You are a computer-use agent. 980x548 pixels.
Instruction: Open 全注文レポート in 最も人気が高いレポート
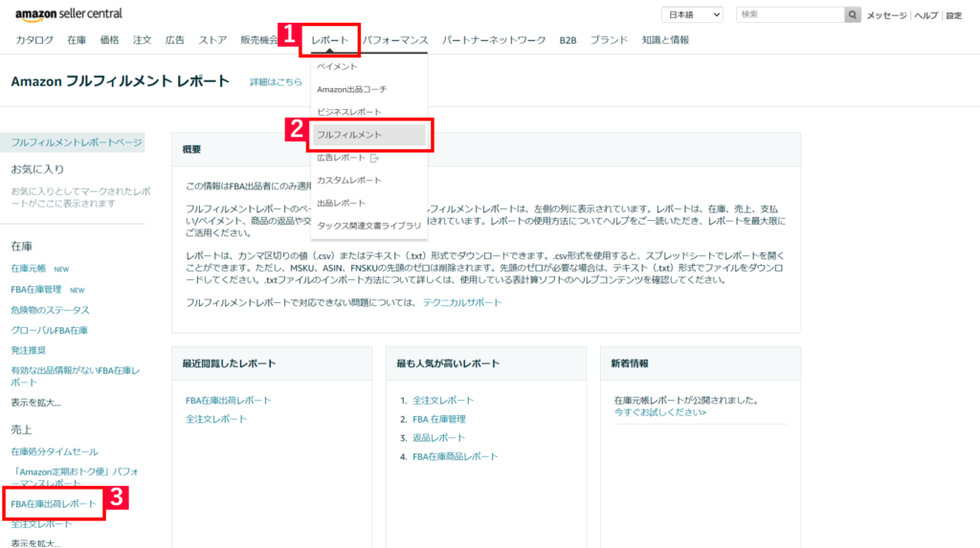pyautogui.click(x=443, y=400)
